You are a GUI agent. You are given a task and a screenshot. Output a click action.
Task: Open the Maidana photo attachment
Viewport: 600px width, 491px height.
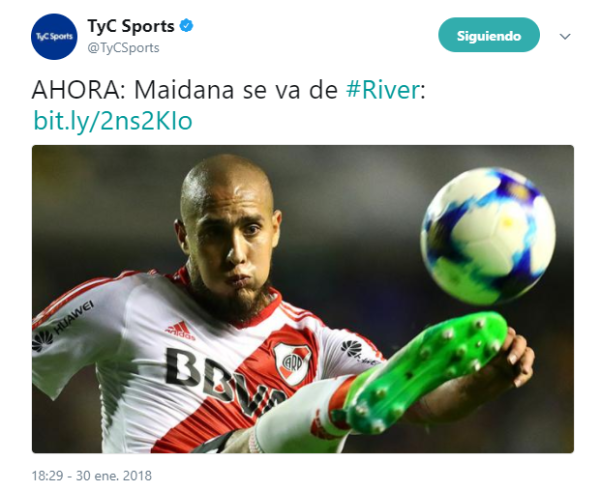pos(303,299)
